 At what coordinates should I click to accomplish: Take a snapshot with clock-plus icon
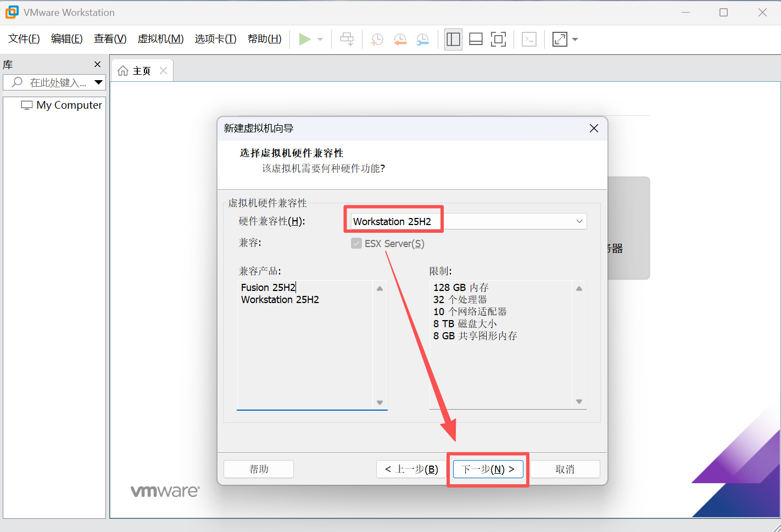click(377, 39)
